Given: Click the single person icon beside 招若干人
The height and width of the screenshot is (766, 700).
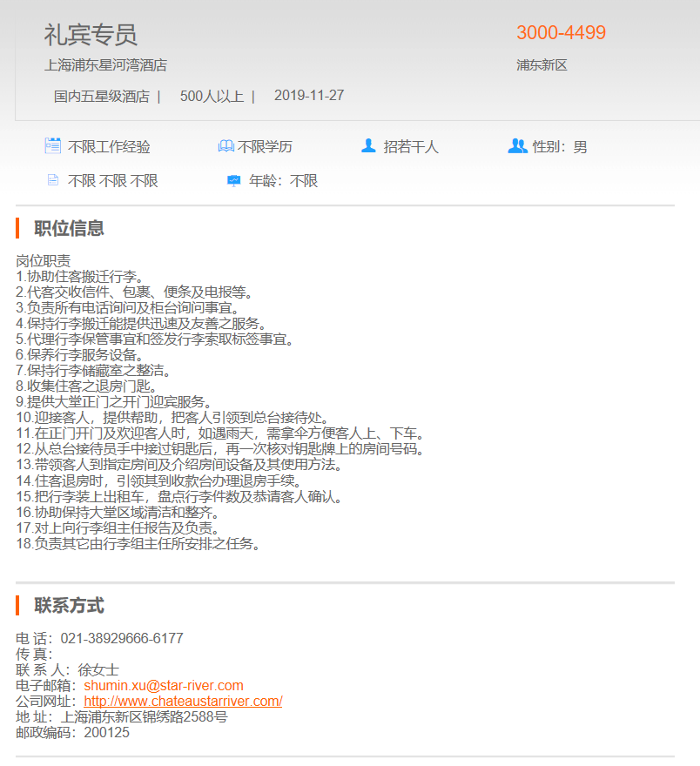Looking at the screenshot, I should [x=368, y=146].
